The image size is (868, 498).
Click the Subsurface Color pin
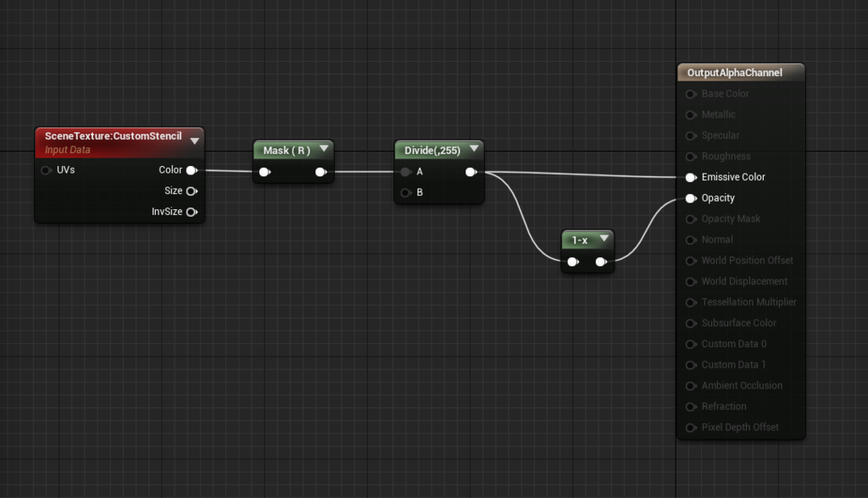[691, 324]
